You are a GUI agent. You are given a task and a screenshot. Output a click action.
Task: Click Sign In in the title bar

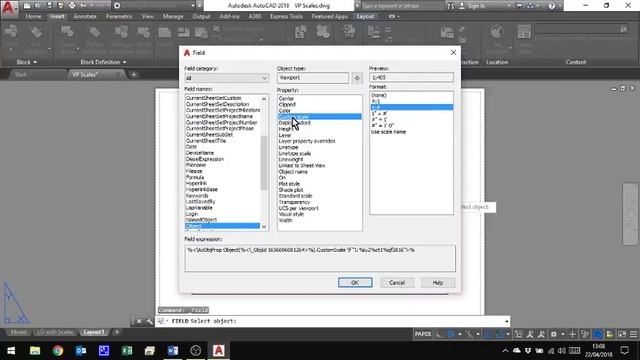tap(475, 6)
